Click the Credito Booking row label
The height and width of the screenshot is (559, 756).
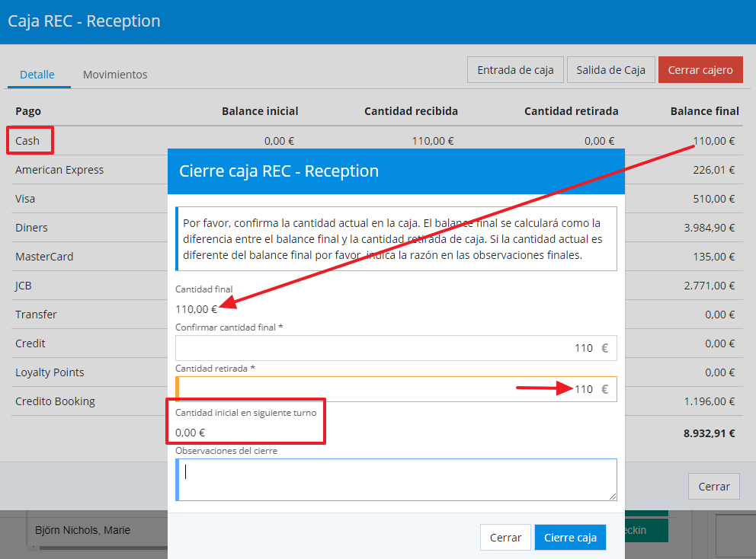(x=55, y=401)
